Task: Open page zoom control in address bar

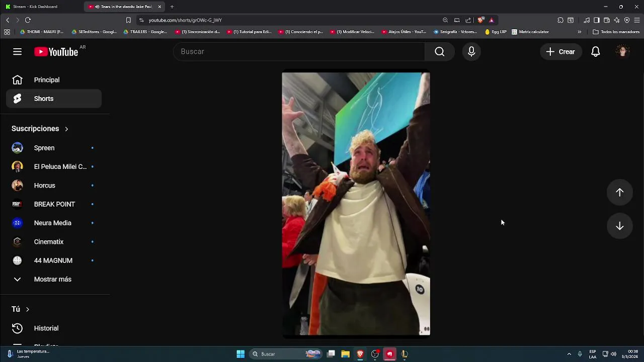Action: click(x=445, y=20)
